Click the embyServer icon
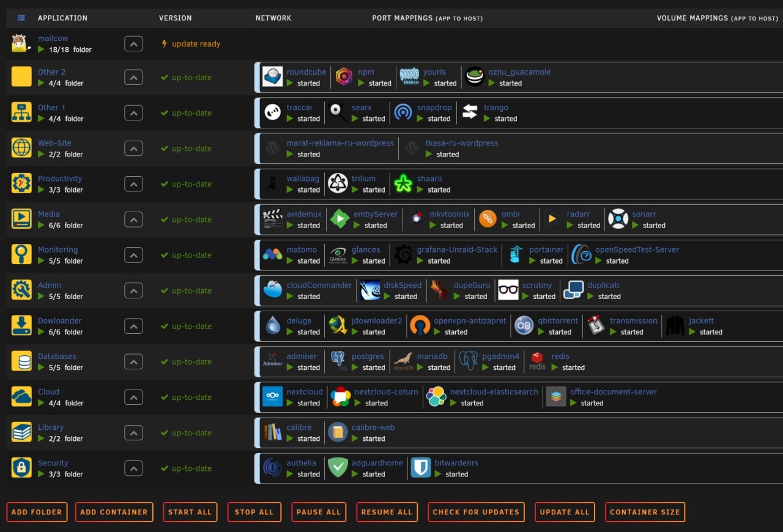 (x=340, y=219)
